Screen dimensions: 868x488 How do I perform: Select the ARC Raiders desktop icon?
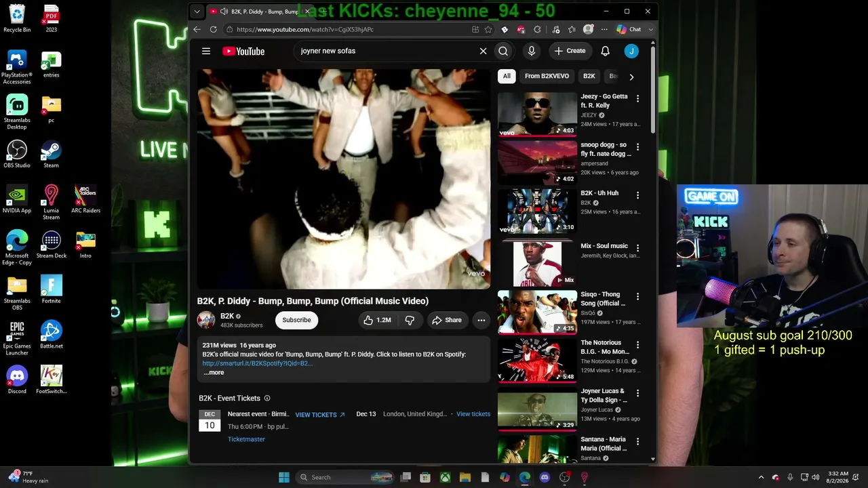click(x=85, y=199)
